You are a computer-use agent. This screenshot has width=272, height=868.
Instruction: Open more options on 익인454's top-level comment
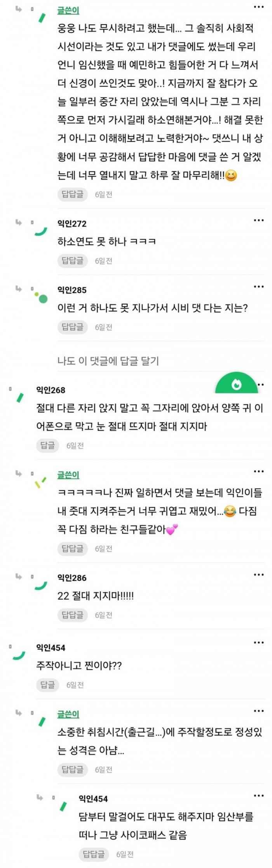[258, 643]
